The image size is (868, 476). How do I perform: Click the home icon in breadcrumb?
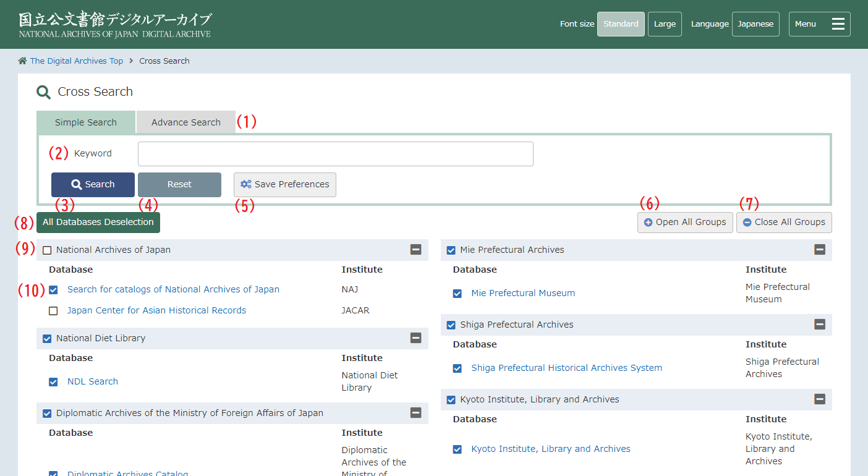click(23, 61)
